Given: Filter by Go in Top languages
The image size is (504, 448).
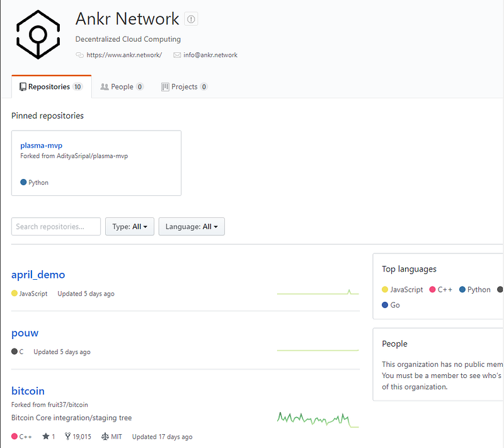Looking at the screenshot, I should coord(391,305).
